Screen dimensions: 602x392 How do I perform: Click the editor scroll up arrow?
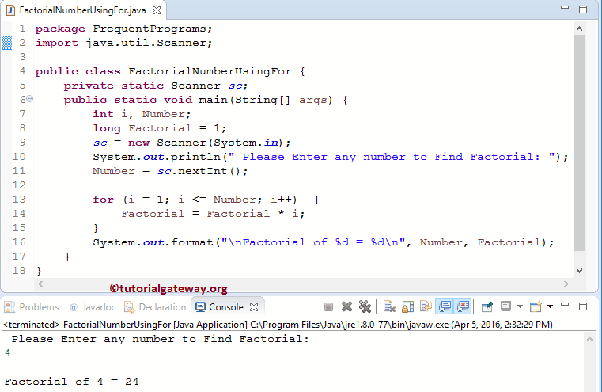pos(579,28)
